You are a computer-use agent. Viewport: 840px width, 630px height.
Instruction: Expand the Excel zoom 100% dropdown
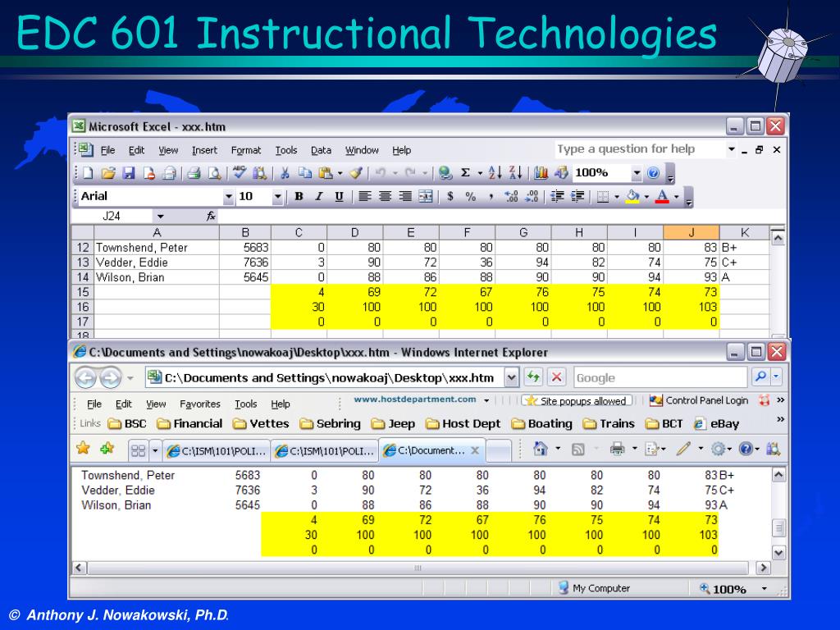637,173
